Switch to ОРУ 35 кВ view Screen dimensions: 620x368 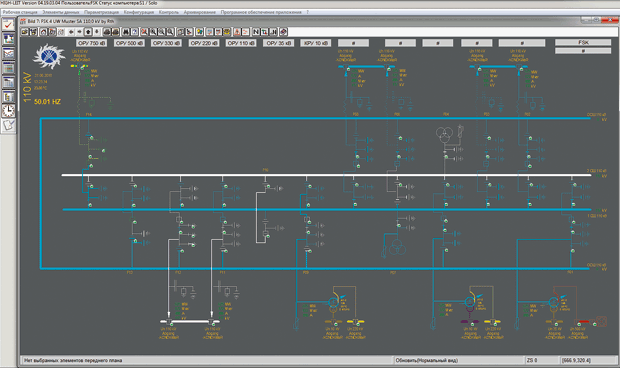coord(278,43)
